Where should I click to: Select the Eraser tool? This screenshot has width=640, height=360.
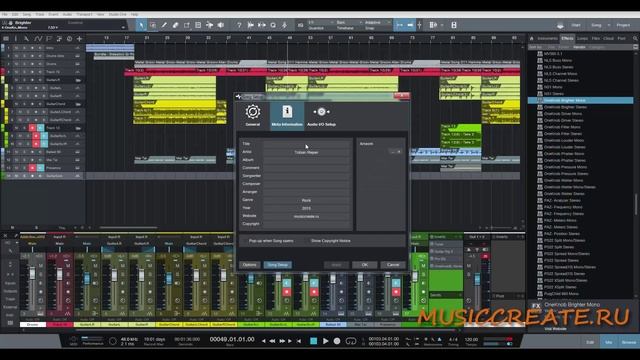tap(176, 25)
